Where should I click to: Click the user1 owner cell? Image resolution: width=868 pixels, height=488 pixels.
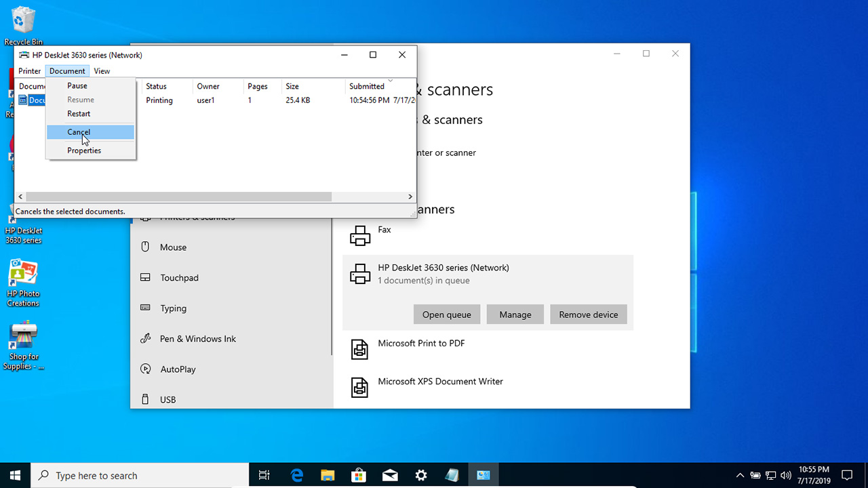point(205,100)
